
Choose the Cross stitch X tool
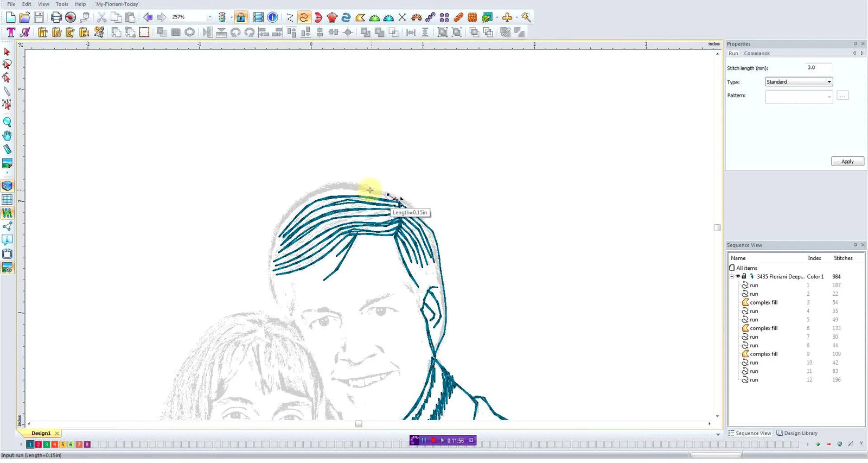tap(402, 17)
